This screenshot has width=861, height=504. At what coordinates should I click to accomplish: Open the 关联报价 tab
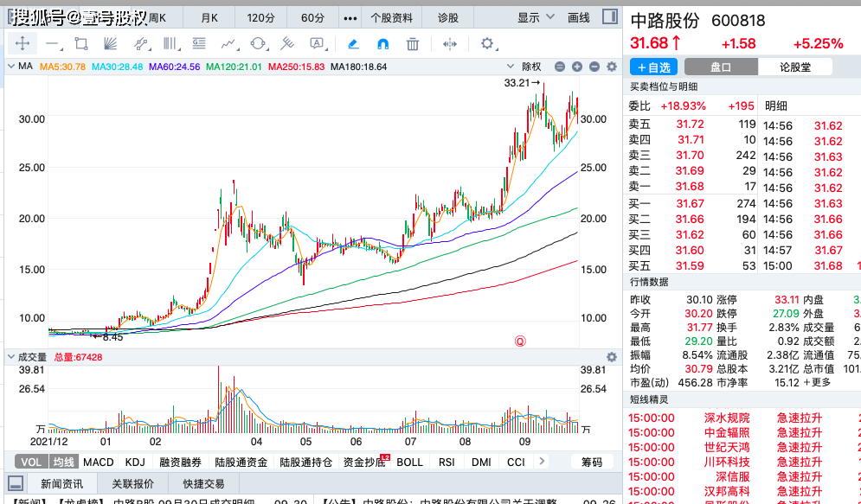(133, 484)
